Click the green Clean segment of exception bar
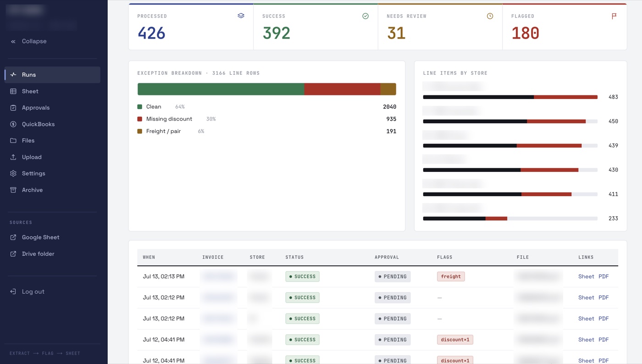 [x=221, y=89]
